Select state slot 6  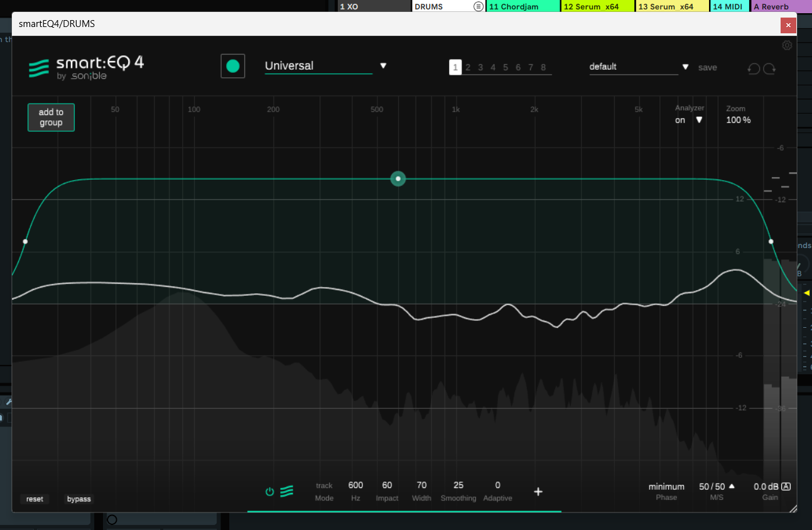tap(518, 67)
